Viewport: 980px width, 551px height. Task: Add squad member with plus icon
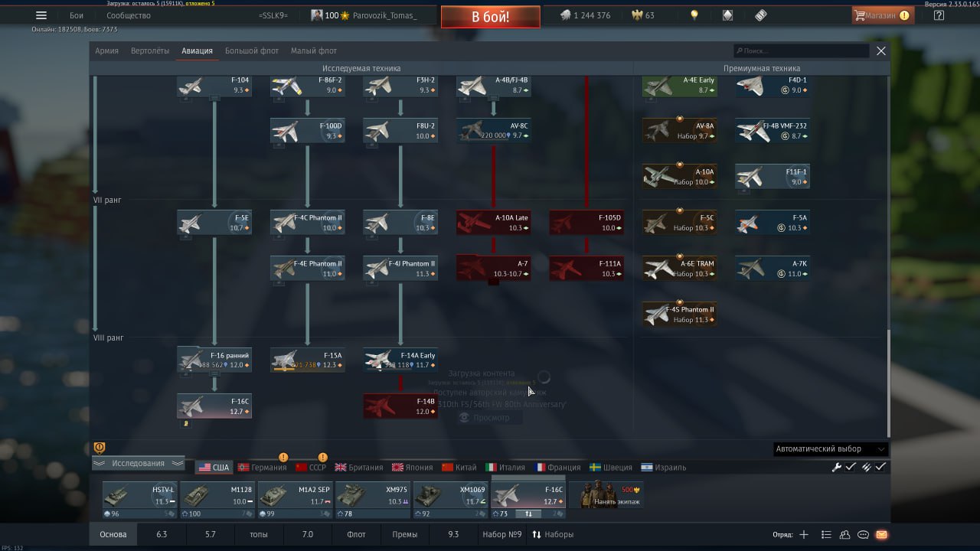click(x=804, y=534)
